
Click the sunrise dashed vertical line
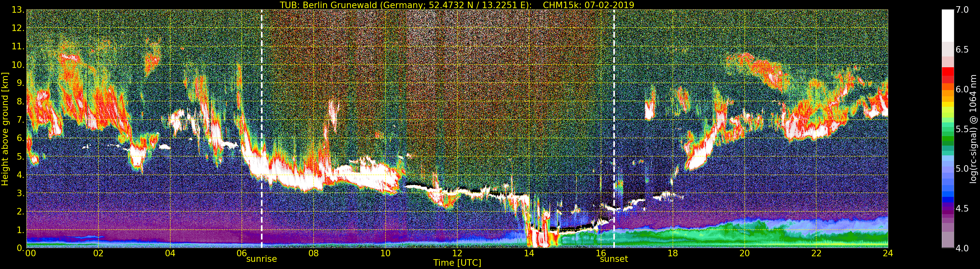click(262, 129)
